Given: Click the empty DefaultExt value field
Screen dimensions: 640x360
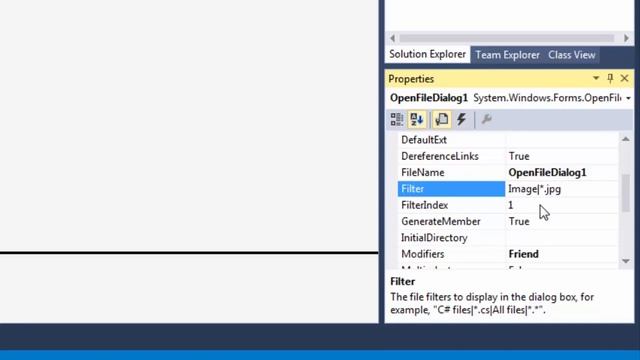Looking at the screenshot, I should (562, 140).
